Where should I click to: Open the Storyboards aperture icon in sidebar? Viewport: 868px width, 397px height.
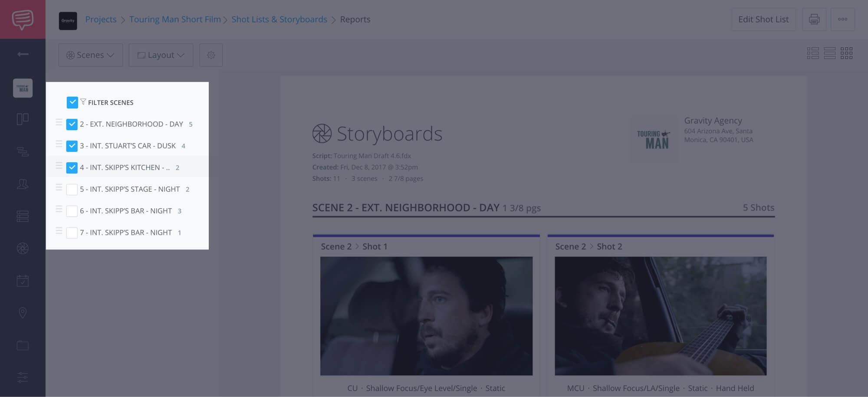23,248
